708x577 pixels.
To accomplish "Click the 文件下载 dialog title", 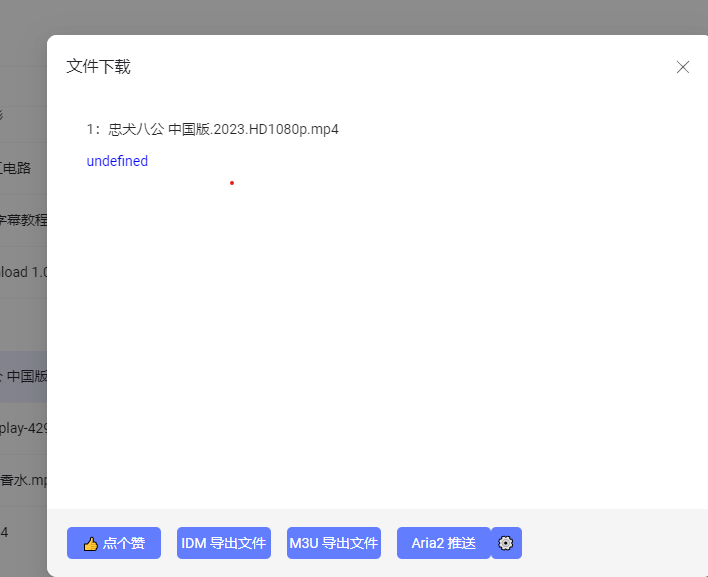I will click(98, 66).
